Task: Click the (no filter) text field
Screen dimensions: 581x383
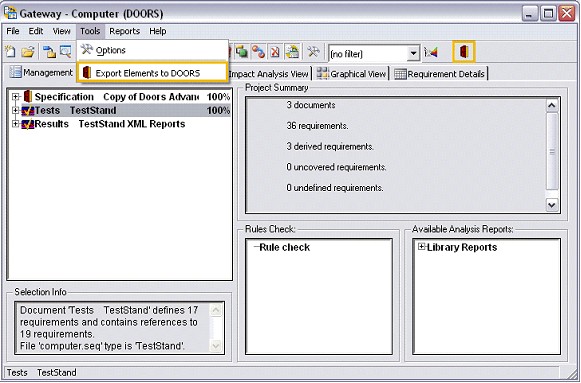Action: 368,54
